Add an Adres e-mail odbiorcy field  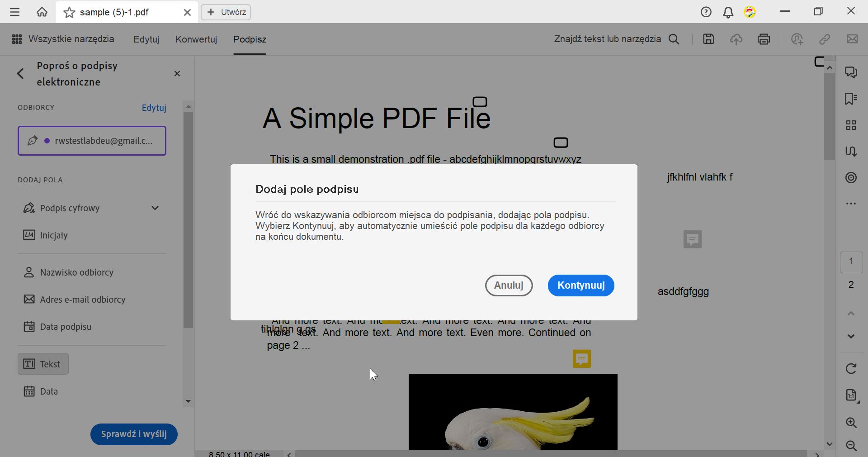[x=74, y=300]
